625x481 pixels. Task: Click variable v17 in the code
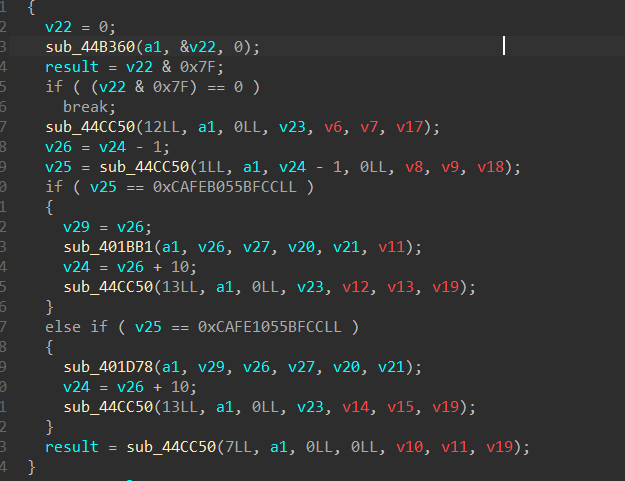coord(409,127)
